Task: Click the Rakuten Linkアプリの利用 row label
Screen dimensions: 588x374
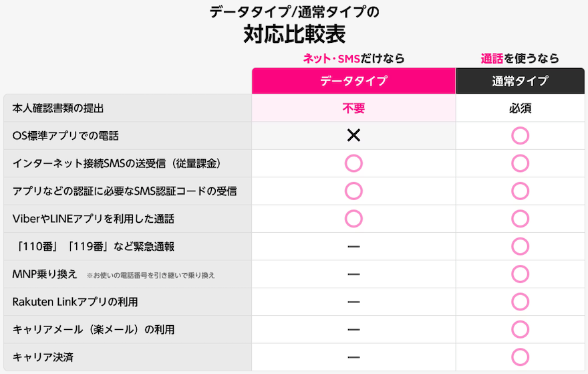Action: click(x=75, y=302)
